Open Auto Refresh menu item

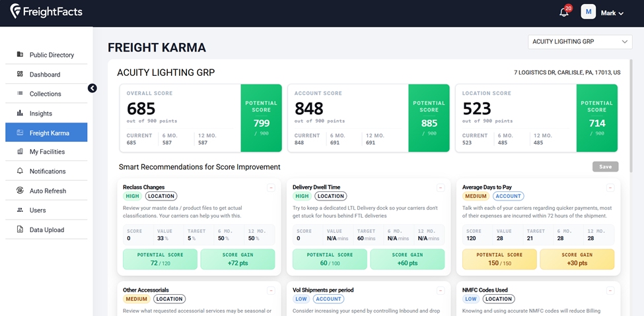[46, 191]
